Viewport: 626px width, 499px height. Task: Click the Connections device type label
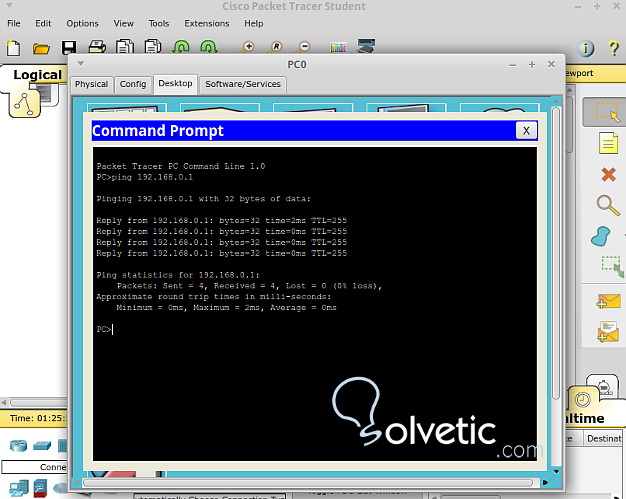(35, 467)
